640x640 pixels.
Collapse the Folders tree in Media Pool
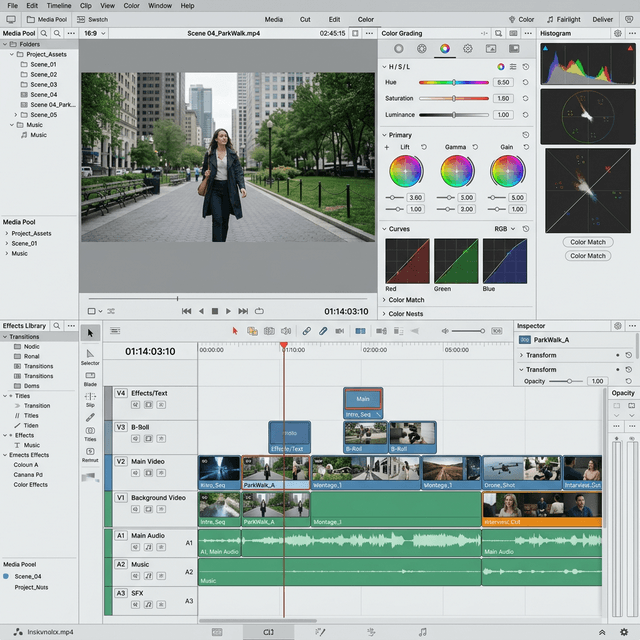(5, 44)
